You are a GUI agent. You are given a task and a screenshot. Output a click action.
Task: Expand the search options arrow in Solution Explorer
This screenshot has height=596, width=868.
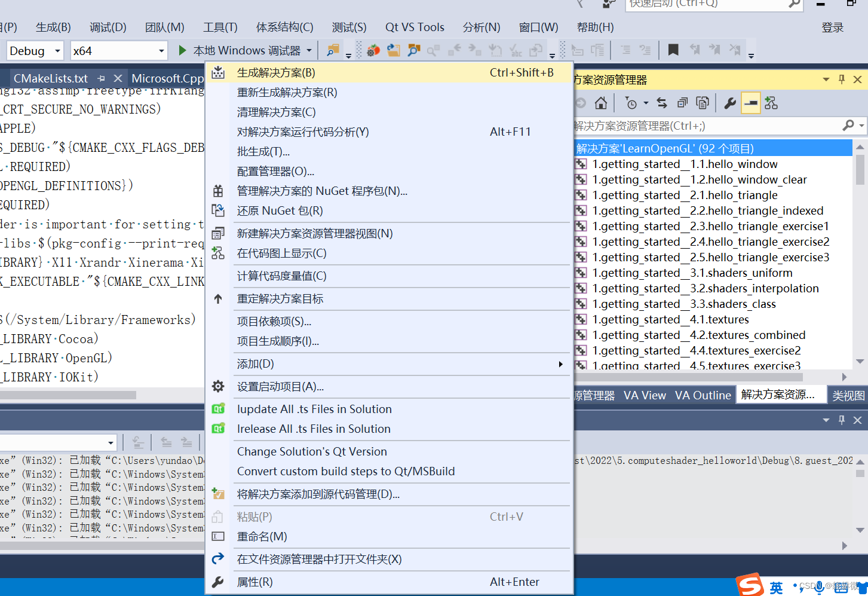[861, 126]
